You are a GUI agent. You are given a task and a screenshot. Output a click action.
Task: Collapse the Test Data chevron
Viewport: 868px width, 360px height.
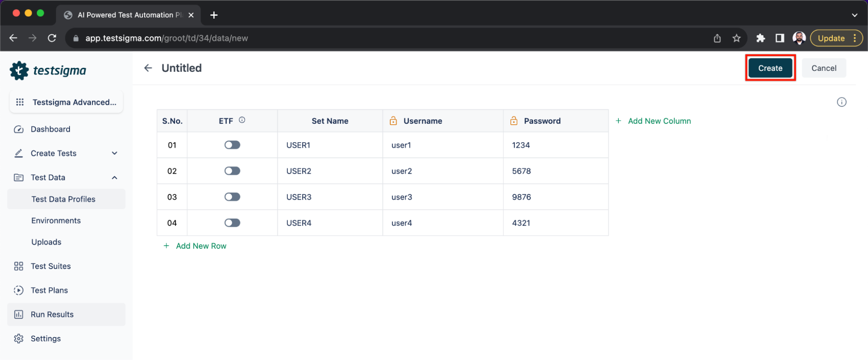click(x=115, y=177)
